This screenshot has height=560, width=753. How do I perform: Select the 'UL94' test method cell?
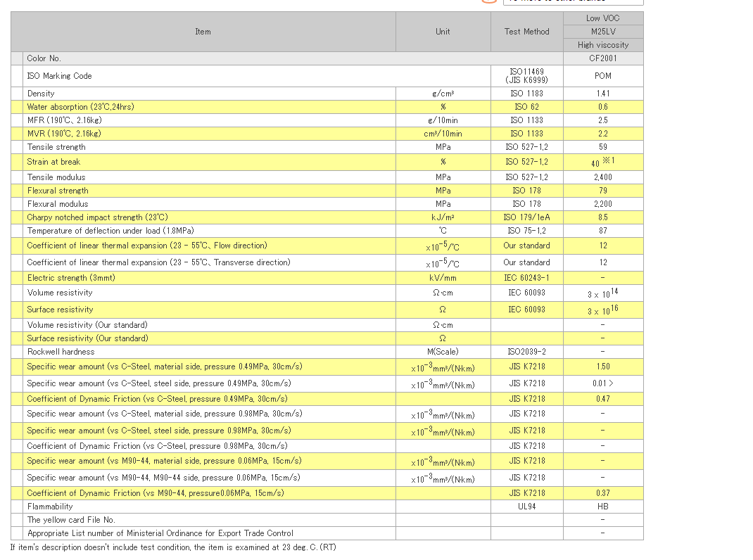[527, 507]
